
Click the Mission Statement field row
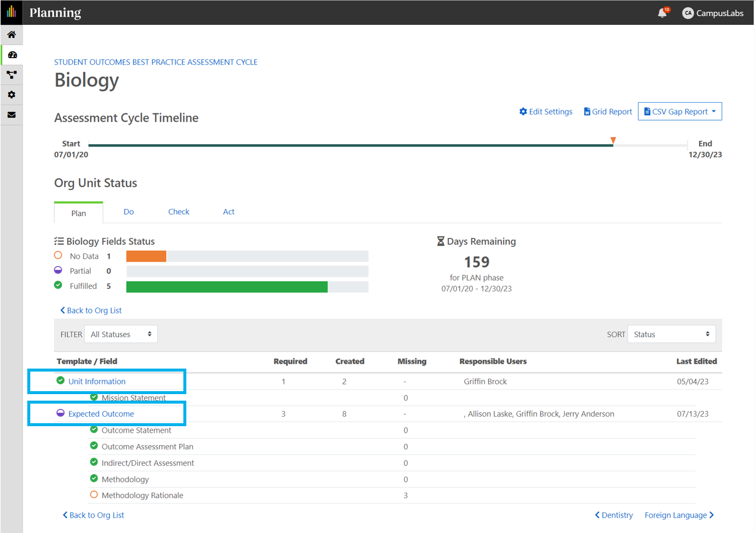point(392,398)
